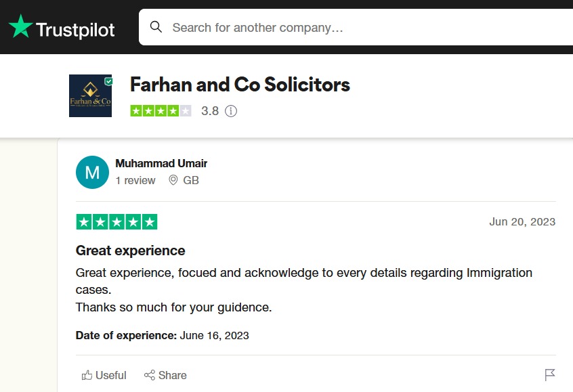Click the search magnifier icon
The image size is (573, 392).
[156, 27]
